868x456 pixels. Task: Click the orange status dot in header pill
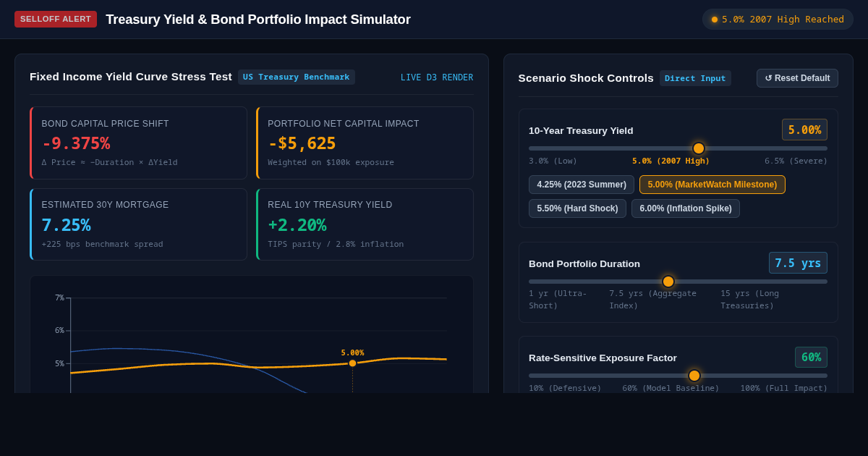(715, 20)
